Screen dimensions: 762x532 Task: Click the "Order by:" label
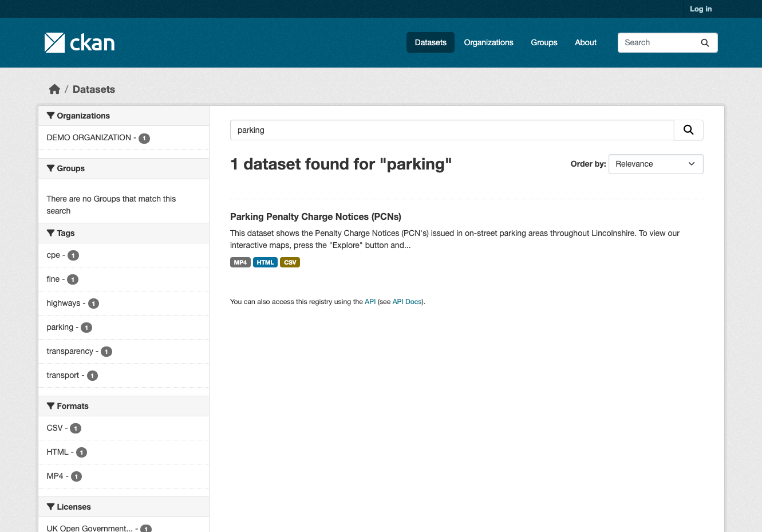click(x=588, y=164)
